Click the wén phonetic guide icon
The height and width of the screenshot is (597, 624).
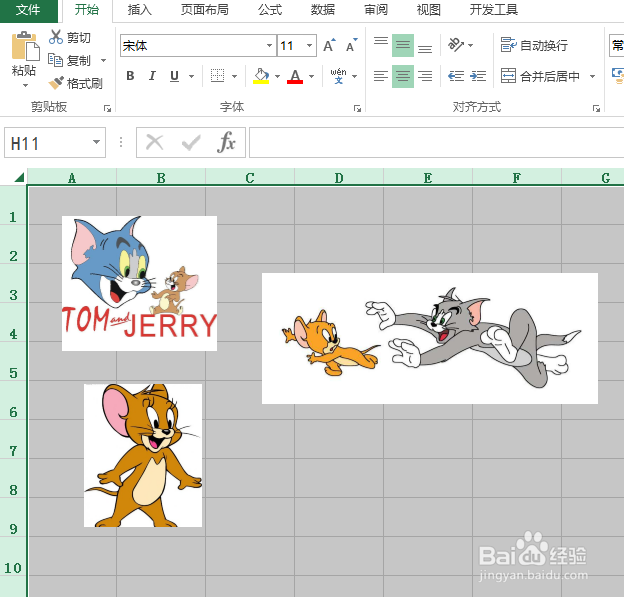pos(338,76)
